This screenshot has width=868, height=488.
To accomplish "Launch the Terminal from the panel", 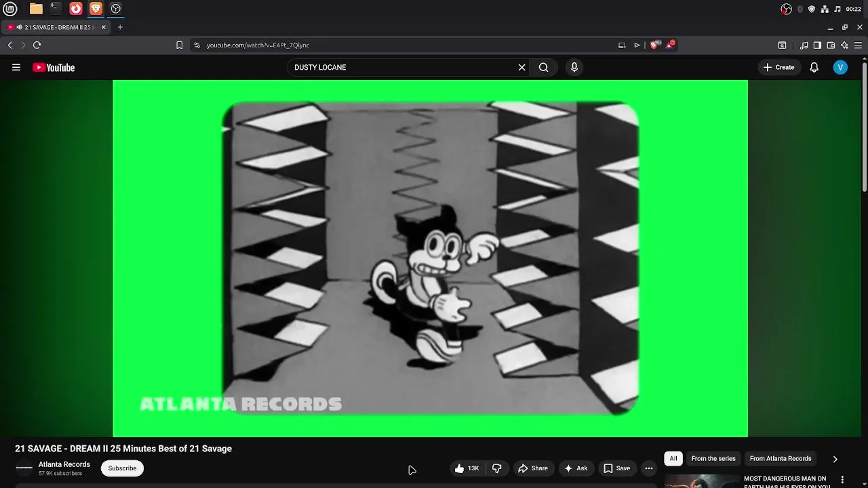I will coord(56,9).
